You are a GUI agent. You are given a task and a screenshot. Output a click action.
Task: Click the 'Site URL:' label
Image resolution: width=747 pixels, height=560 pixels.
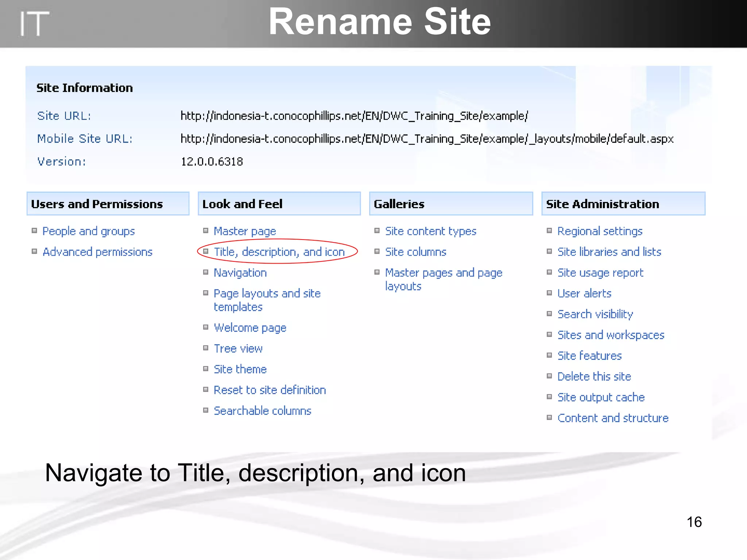(64, 116)
